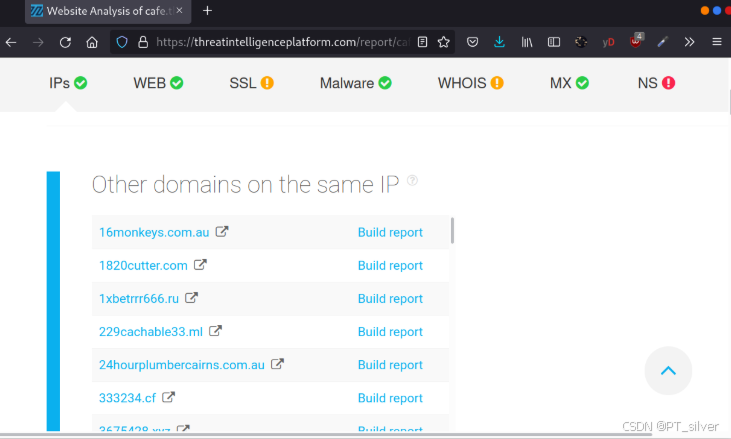Open the Firefox hamburger menu
The height and width of the screenshot is (439, 731).
coord(717,42)
